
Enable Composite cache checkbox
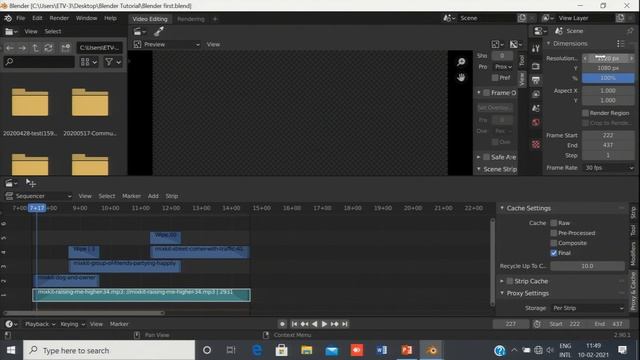point(554,243)
